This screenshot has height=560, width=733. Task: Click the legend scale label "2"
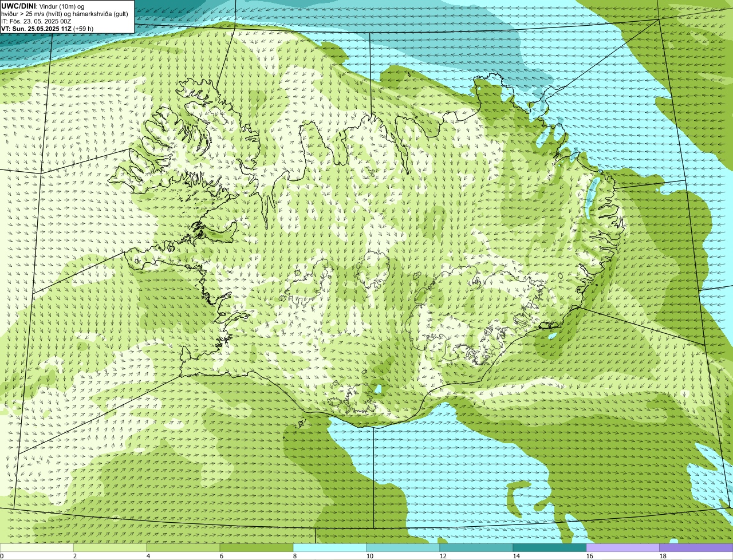(75, 556)
